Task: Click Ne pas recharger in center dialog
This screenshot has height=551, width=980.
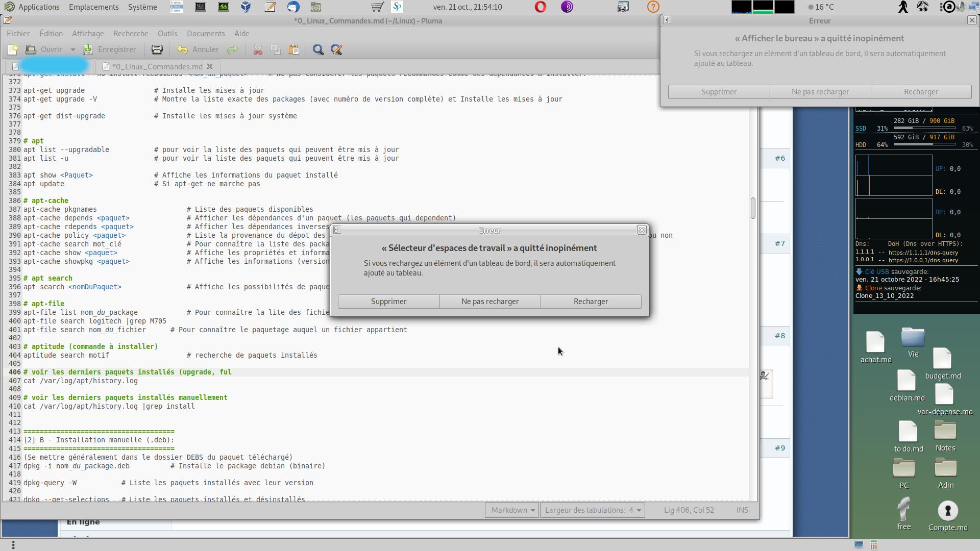Action: click(x=490, y=302)
